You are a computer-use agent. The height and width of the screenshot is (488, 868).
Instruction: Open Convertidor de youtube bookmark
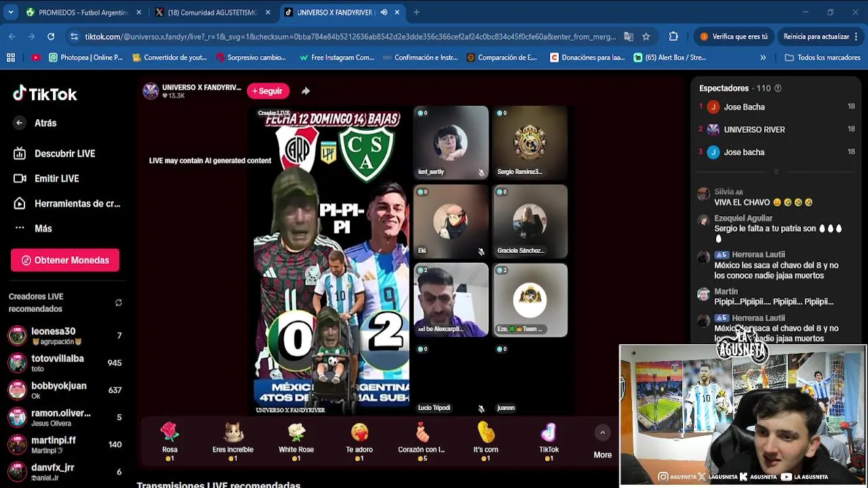click(170, 58)
